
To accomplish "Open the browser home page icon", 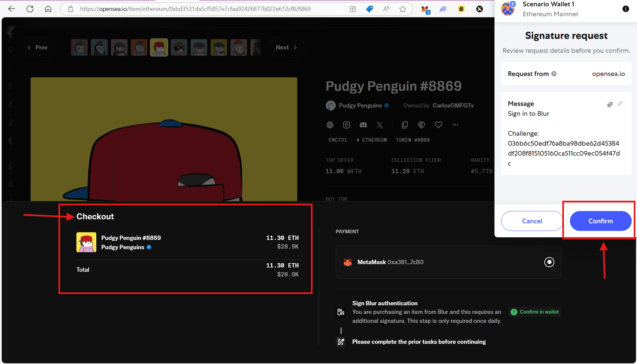I will [x=48, y=9].
